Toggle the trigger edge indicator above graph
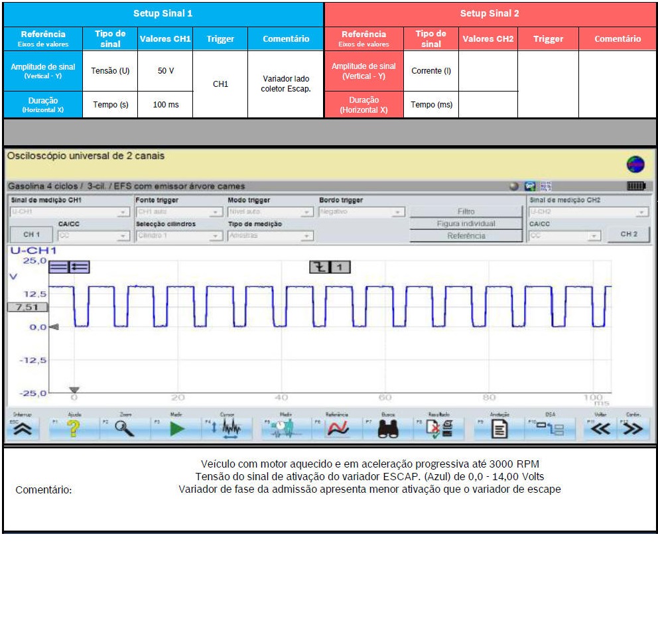The height and width of the screenshot is (644, 658). tap(330, 267)
